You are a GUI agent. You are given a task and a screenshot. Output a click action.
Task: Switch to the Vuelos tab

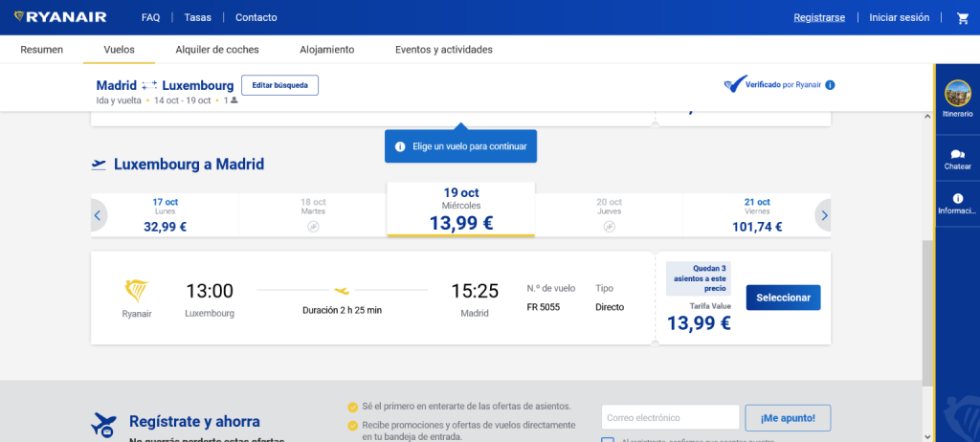tap(119, 50)
